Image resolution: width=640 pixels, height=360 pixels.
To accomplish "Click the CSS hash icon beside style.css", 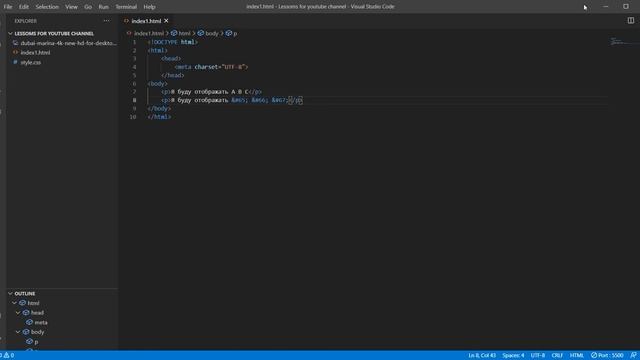I will (16, 62).
